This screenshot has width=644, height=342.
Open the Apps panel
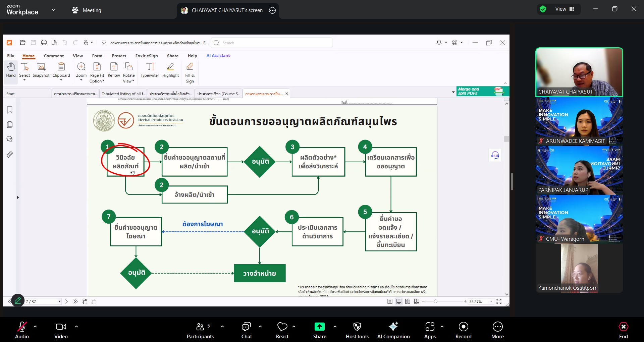point(430,330)
